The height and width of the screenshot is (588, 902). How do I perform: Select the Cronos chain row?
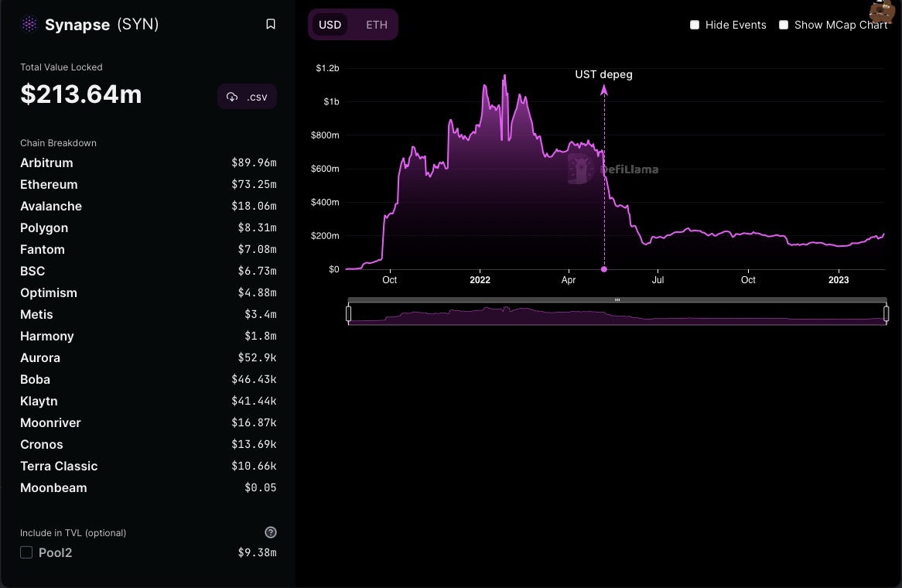(149, 445)
